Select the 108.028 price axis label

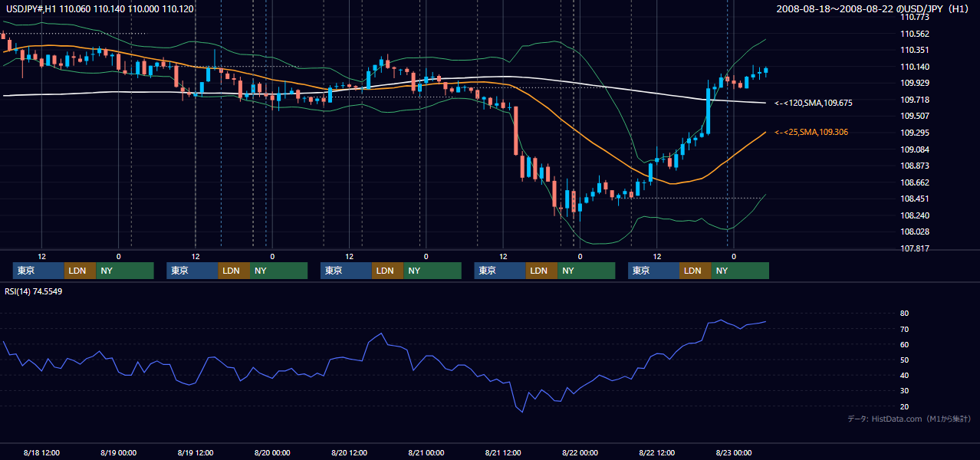(916, 232)
